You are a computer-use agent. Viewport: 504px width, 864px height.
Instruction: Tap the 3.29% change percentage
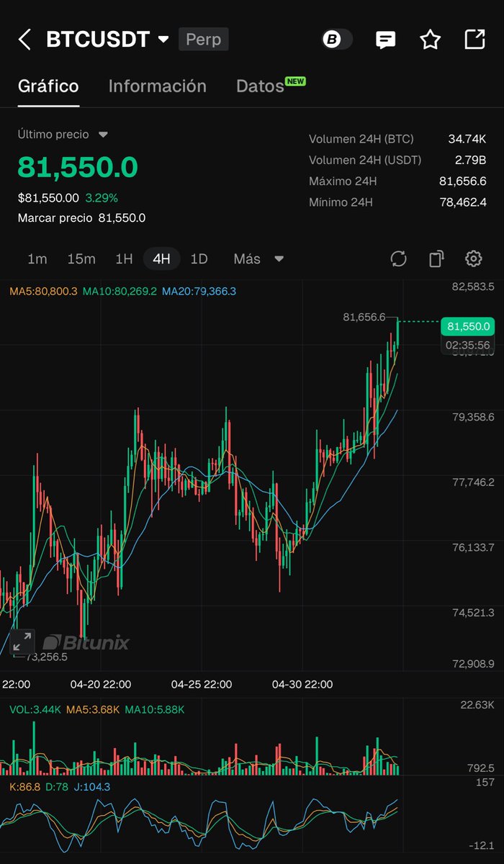pyautogui.click(x=102, y=197)
